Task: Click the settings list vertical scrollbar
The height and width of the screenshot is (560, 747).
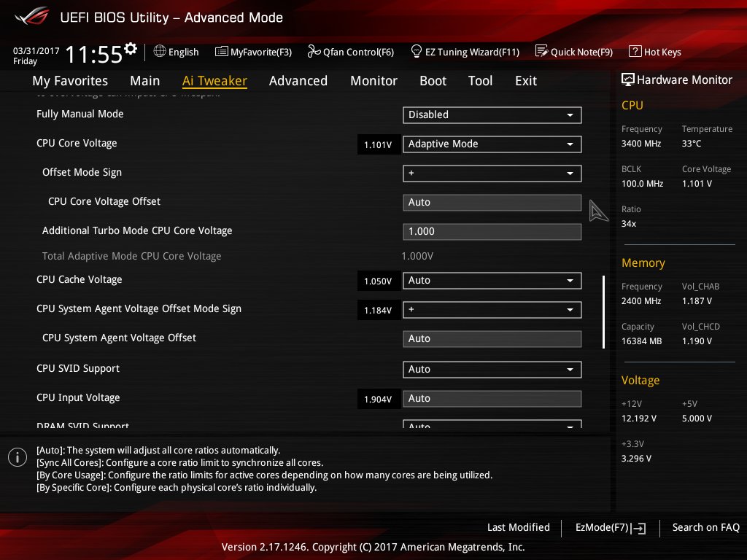Action: coord(603,312)
